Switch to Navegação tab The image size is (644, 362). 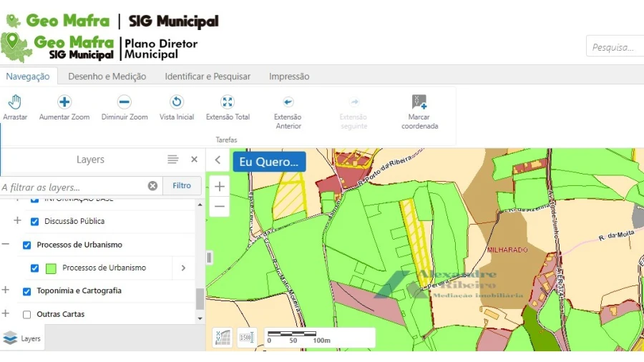[x=27, y=77]
